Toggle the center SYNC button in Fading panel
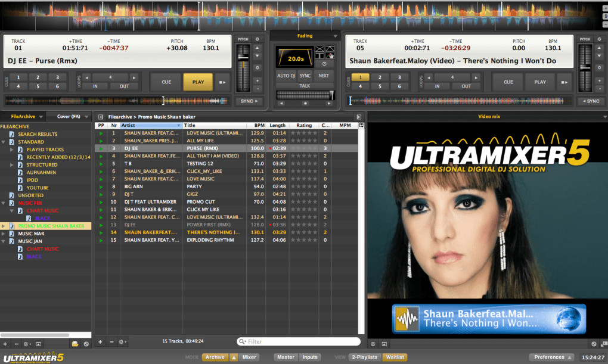Viewport: 608px width, 364px height. (x=305, y=76)
